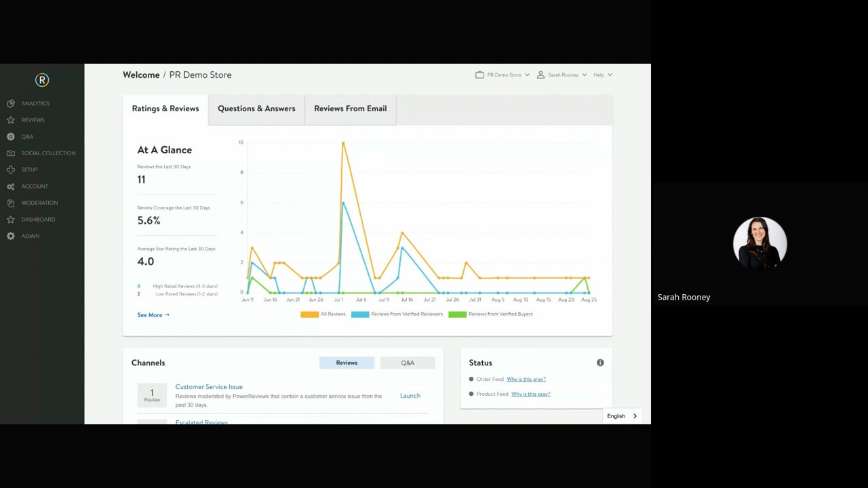Open Social Collection in the sidebar
This screenshot has width=868, height=488.
[x=48, y=153]
